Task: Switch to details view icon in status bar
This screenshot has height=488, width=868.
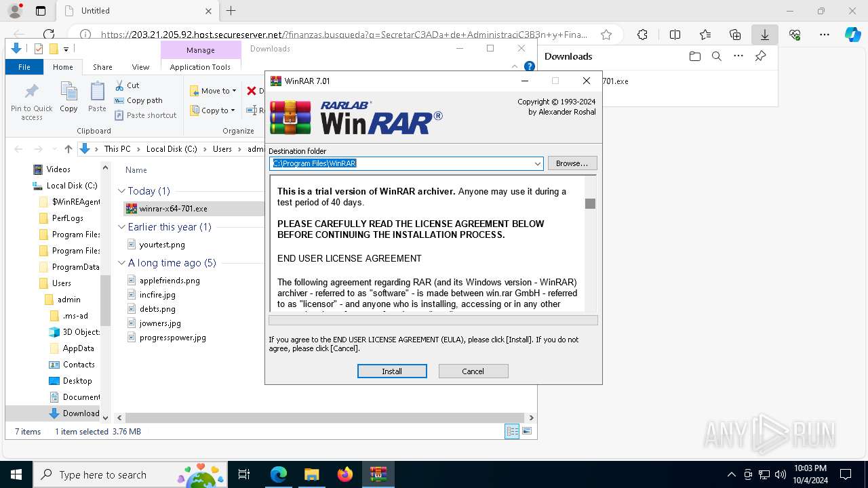Action: [512, 431]
